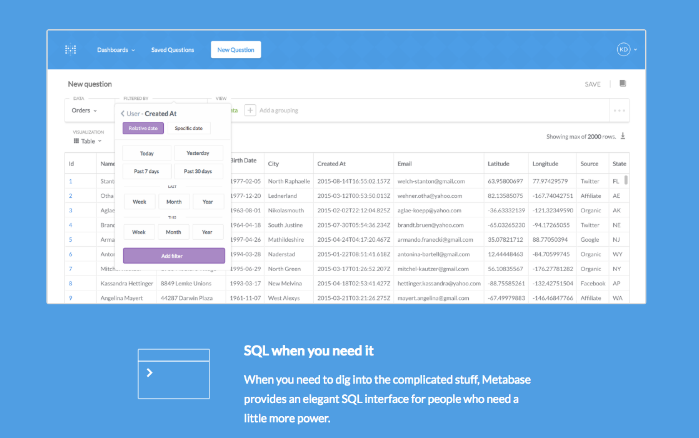The height and width of the screenshot is (438, 699).
Task: Open the data reference book icon
Action: pos(623,83)
